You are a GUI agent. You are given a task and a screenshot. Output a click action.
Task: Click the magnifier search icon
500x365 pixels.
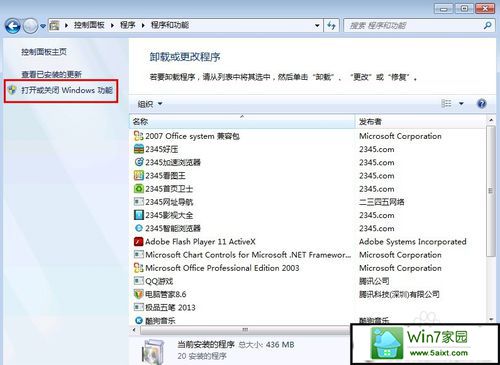click(x=487, y=25)
